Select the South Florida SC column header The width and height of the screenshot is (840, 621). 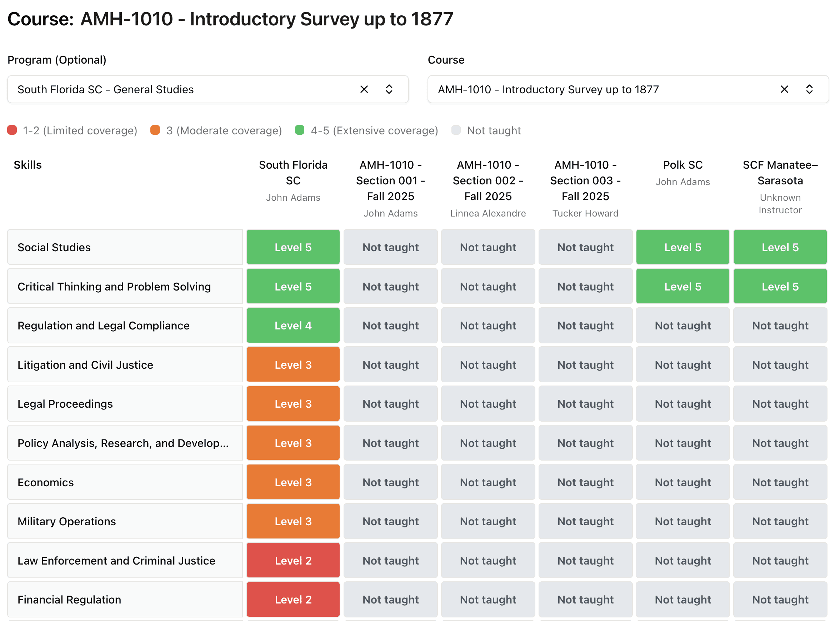tap(293, 173)
